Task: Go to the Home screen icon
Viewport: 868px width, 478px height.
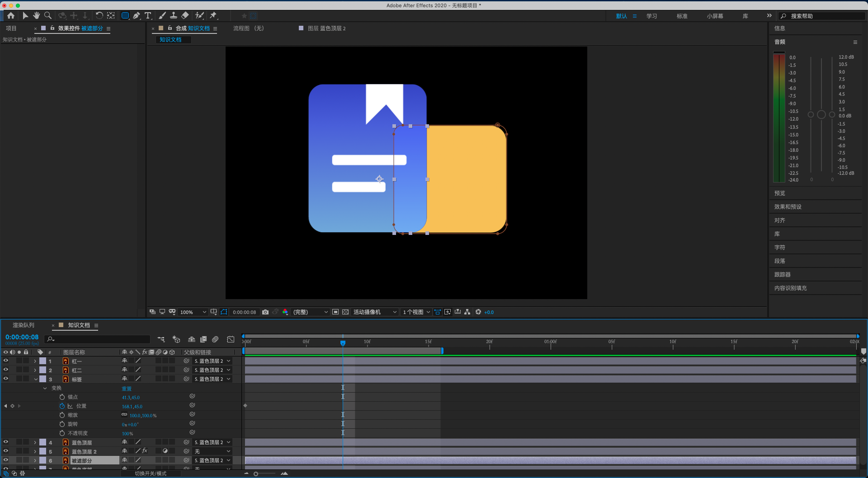Action: pyautogui.click(x=11, y=16)
